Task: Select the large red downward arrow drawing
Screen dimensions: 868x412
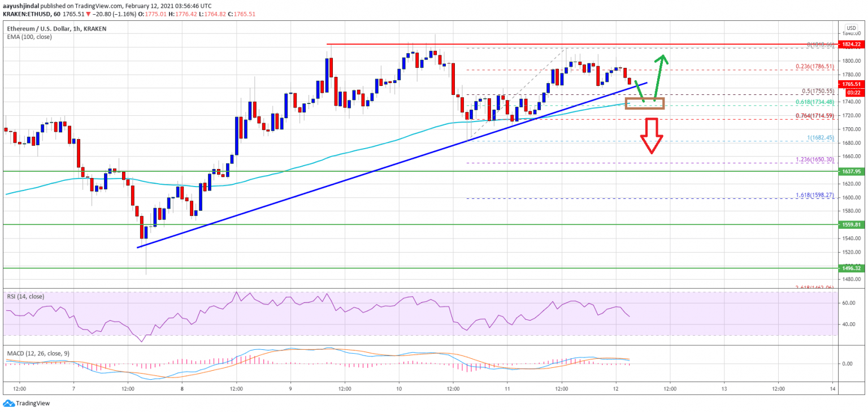Action: 652,136
